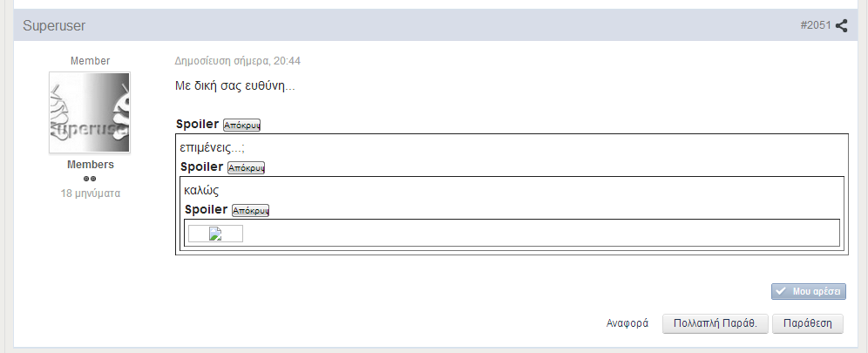Viewport: 868px width, 353px height.
Task: Click the Superuser avatar image
Action: [90, 112]
